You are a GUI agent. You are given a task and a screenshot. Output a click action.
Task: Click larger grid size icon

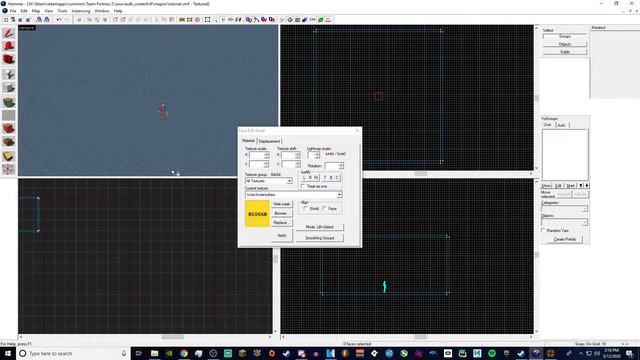28,20
